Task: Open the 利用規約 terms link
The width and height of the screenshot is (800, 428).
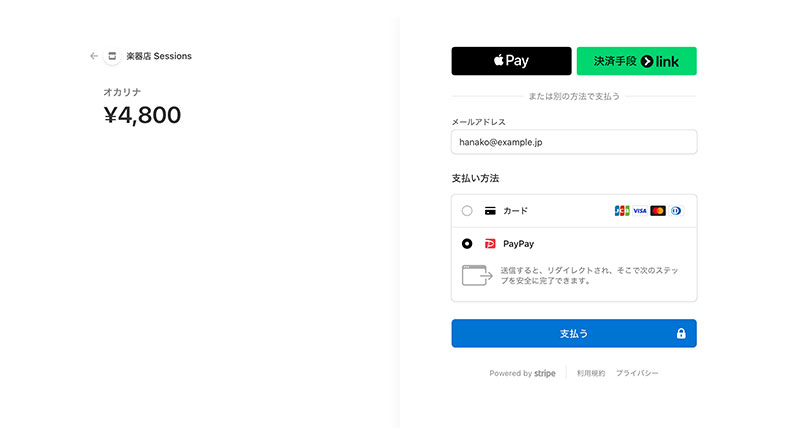Action: pos(591,373)
